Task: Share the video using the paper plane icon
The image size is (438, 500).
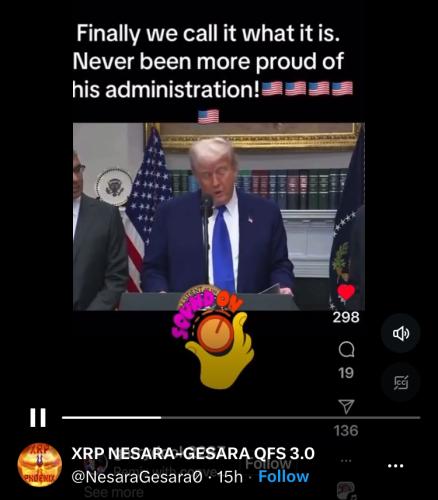Action: (346, 407)
